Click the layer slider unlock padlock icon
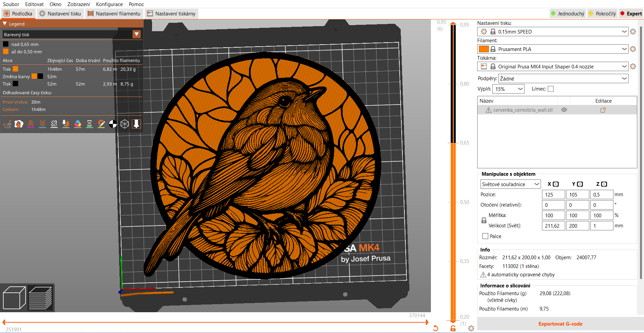The image size is (644, 333). click(453, 328)
